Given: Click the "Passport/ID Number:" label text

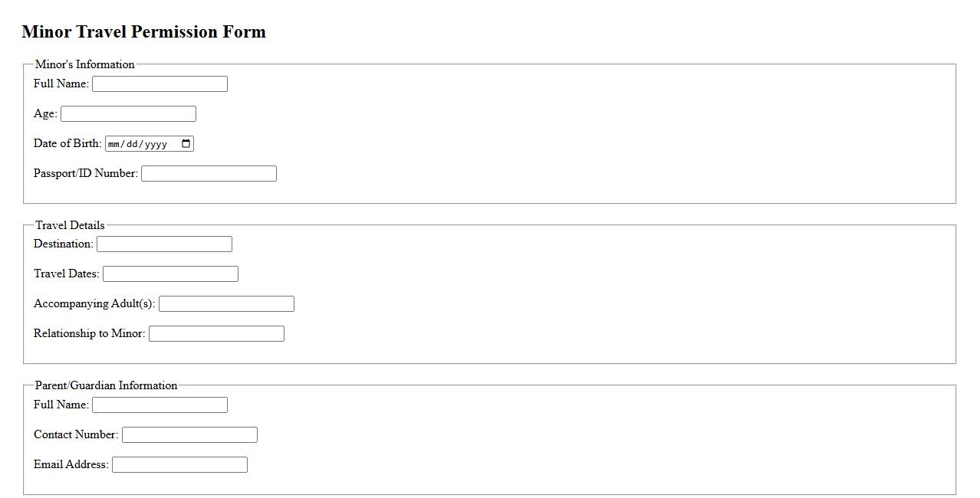Looking at the screenshot, I should click(x=85, y=173).
